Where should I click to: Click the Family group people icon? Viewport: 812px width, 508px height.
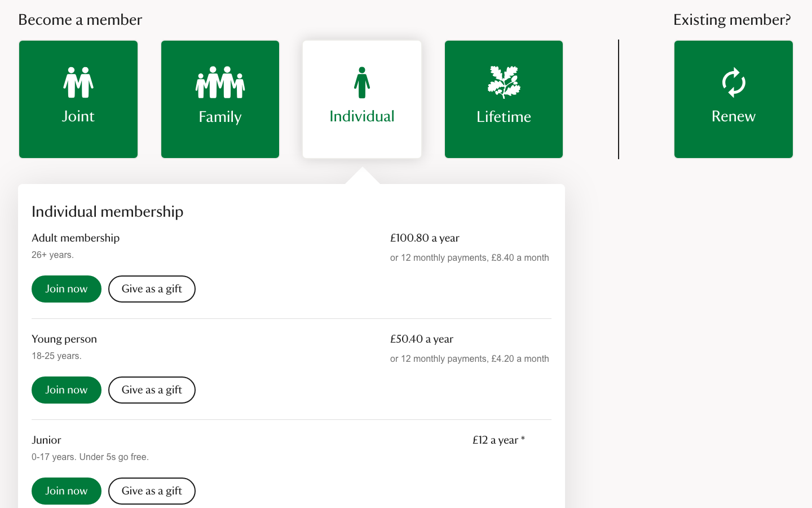(x=220, y=82)
